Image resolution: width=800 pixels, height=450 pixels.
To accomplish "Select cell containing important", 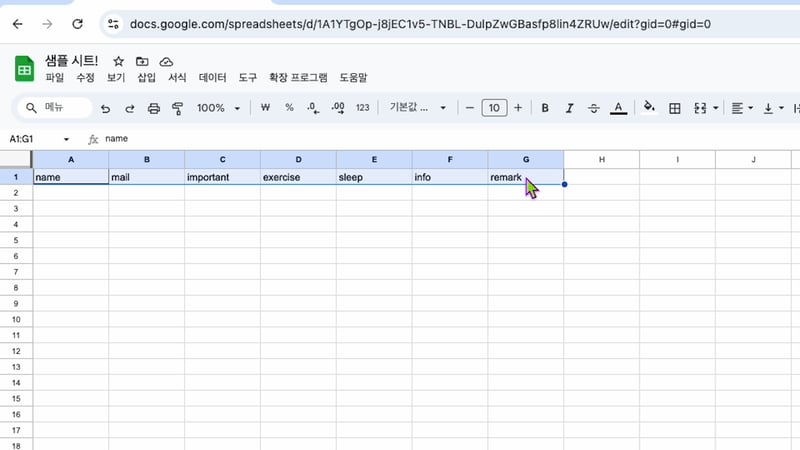I will click(222, 177).
